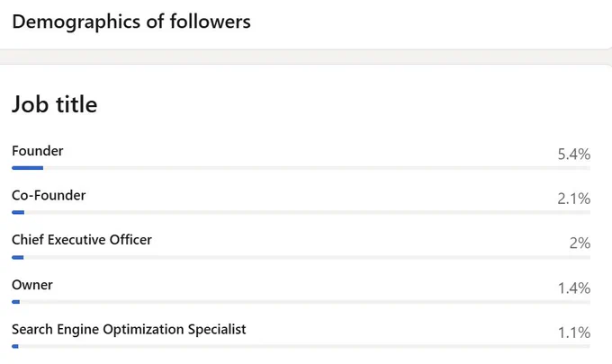Click the Co-Founder blue progress bar

tap(18, 212)
